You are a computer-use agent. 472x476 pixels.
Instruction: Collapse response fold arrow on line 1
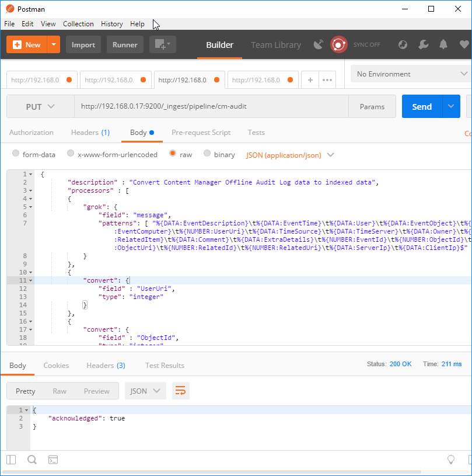(x=27, y=410)
